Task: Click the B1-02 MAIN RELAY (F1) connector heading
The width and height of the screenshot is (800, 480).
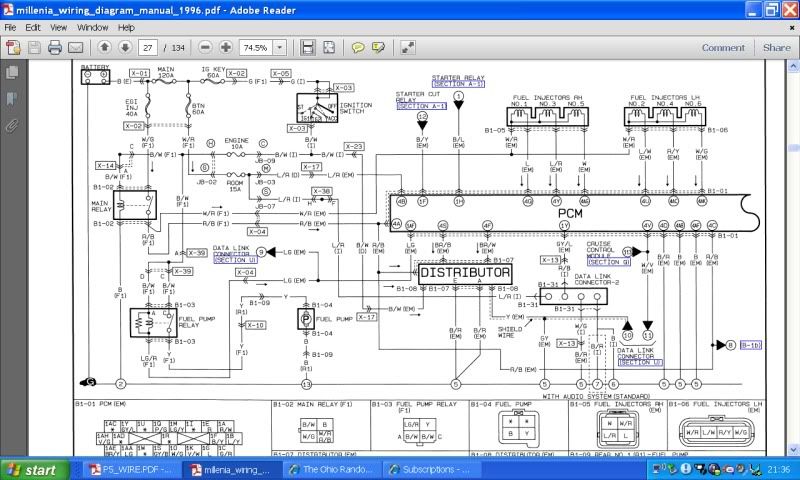Action: pyautogui.click(x=313, y=404)
